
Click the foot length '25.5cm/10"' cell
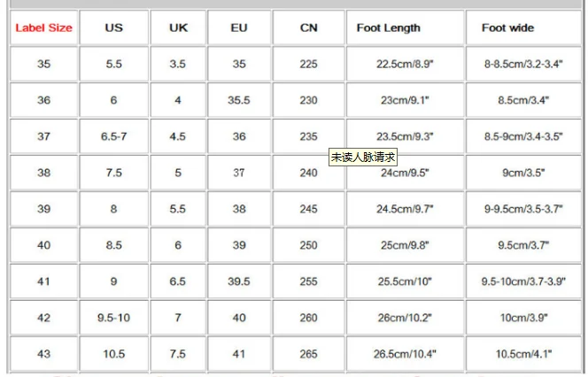pyautogui.click(x=403, y=281)
